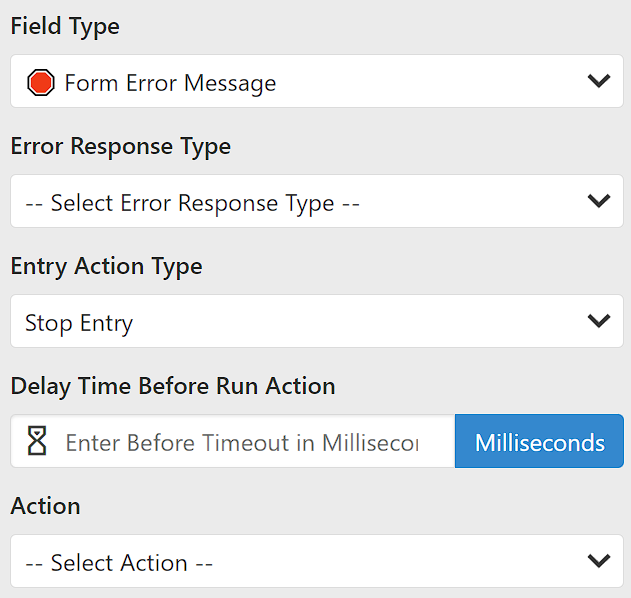Viewport: 631px width, 598px height.
Task: Click the 'Action' label heading
Action: click(46, 506)
